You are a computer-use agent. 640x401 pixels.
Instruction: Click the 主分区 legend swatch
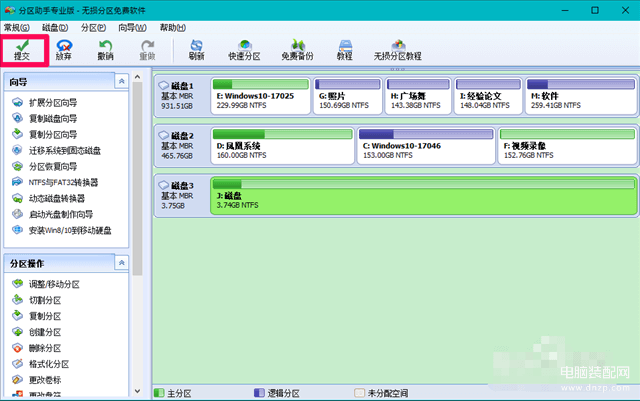(x=159, y=393)
